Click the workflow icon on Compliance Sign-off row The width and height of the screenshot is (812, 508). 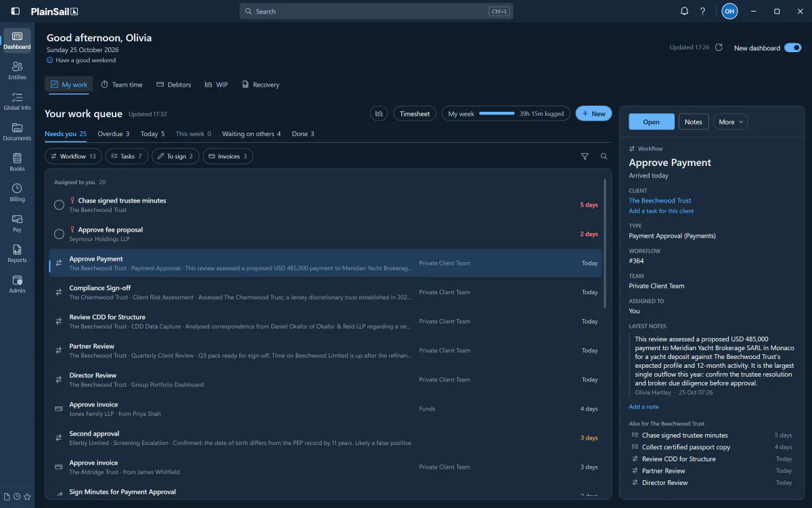pyautogui.click(x=59, y=293)
